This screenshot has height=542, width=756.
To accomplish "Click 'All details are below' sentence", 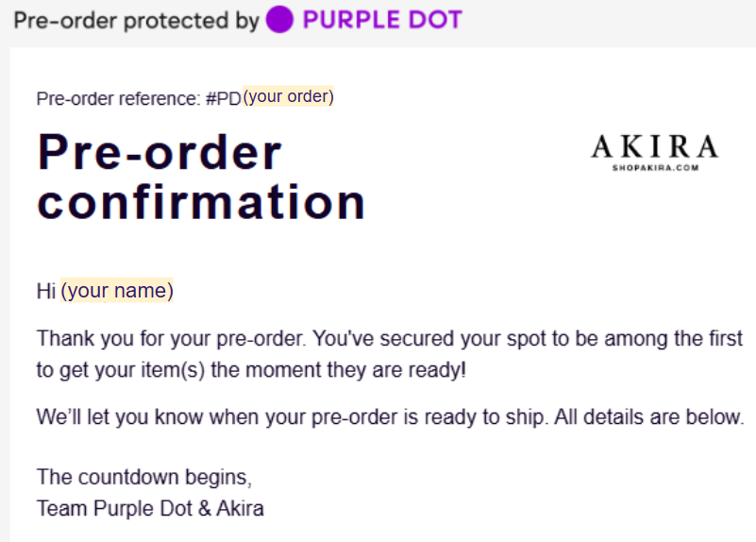I will pos(649,416).
